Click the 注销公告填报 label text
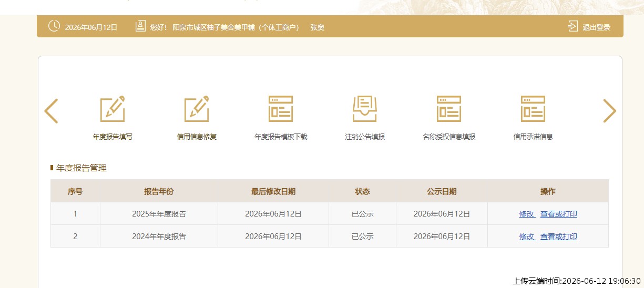This screenshot has width=644, height=288. pos(365,137)
